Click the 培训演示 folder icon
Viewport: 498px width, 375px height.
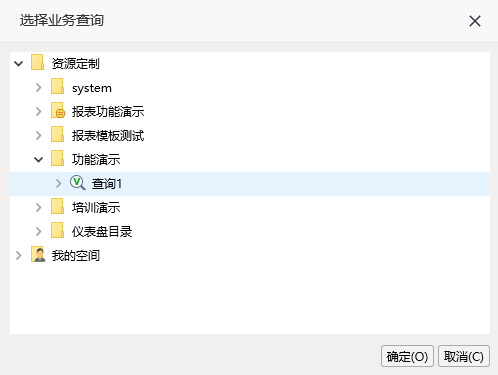[57, 207]
